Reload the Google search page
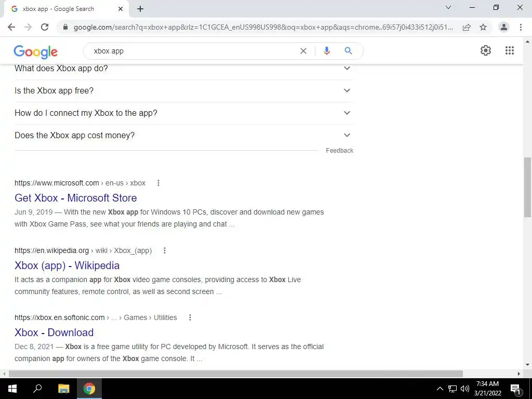Screen dimensions: 532x399 [x=45, y=27]
